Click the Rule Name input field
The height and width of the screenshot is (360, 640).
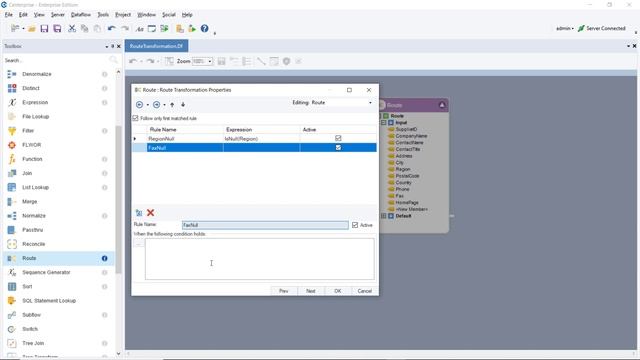265,225
